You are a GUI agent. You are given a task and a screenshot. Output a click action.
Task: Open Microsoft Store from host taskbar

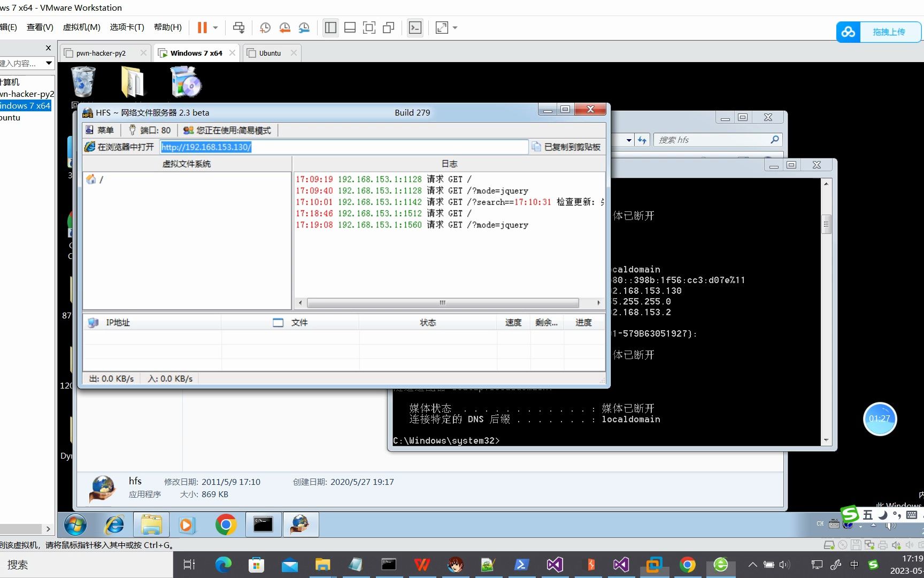[257, 565]
